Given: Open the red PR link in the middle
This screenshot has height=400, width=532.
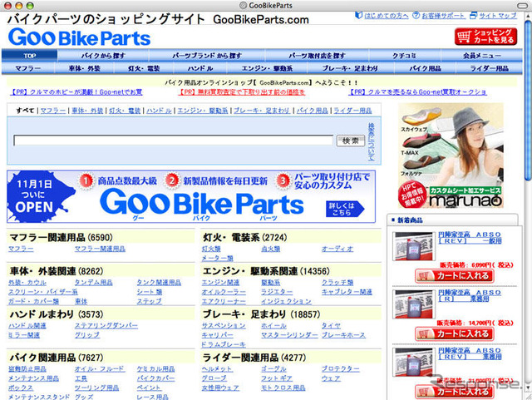Looking at the screenshot, I should [x=242, y=92].
